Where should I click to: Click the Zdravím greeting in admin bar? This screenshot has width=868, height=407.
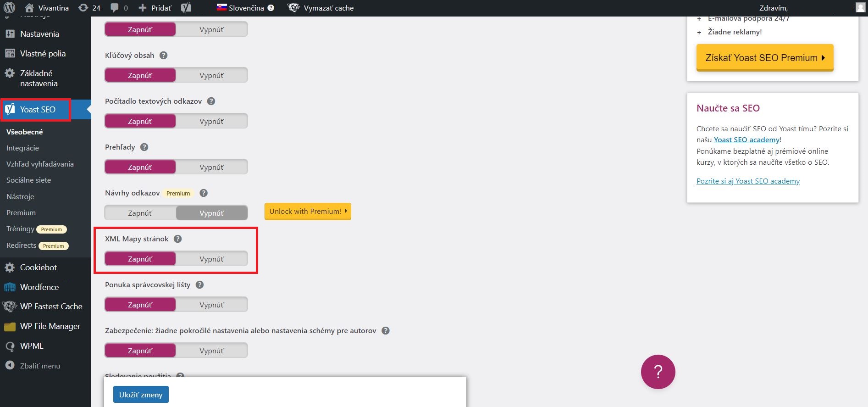pos(774,8)
